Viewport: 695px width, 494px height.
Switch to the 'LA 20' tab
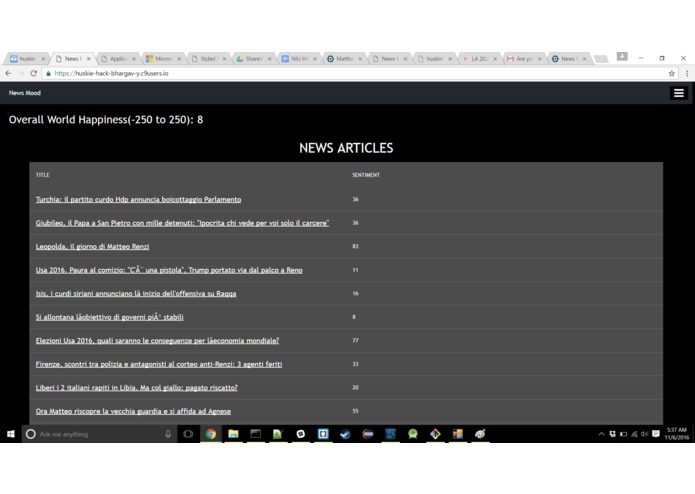(478, 58)
